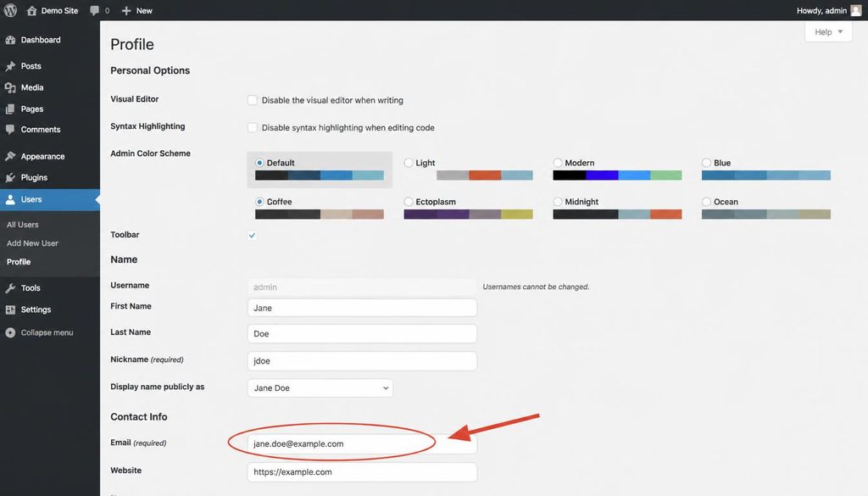Click the Website input field
The height and width of the screenshot is (496, 868).
click(x=362, y=472)
